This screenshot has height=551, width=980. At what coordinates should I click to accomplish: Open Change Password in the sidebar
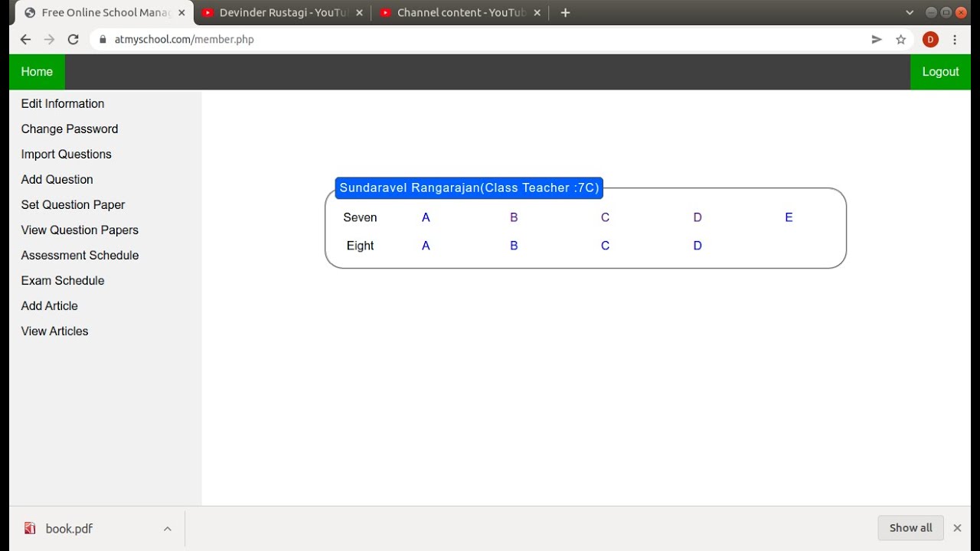[70, 129]
